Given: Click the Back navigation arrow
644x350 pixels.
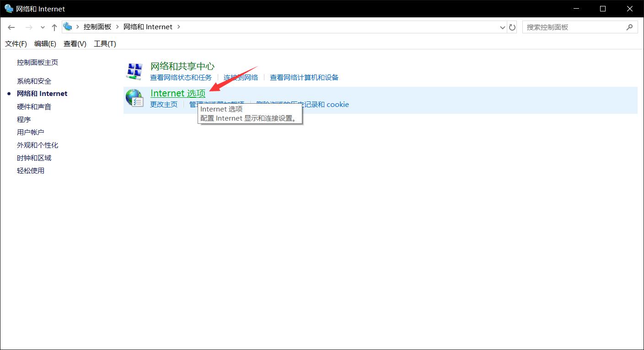Looking at the screenshot, I should [x=11, y=27].
